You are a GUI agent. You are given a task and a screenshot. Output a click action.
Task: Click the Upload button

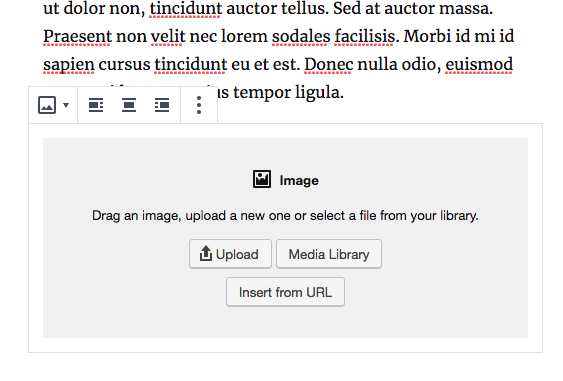(x=230, y=254)
